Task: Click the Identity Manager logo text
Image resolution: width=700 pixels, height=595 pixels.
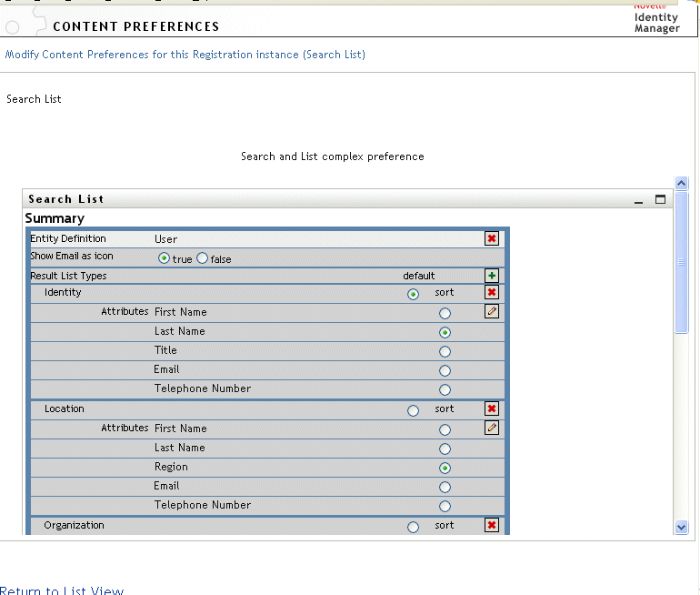Action: (656, 23)
